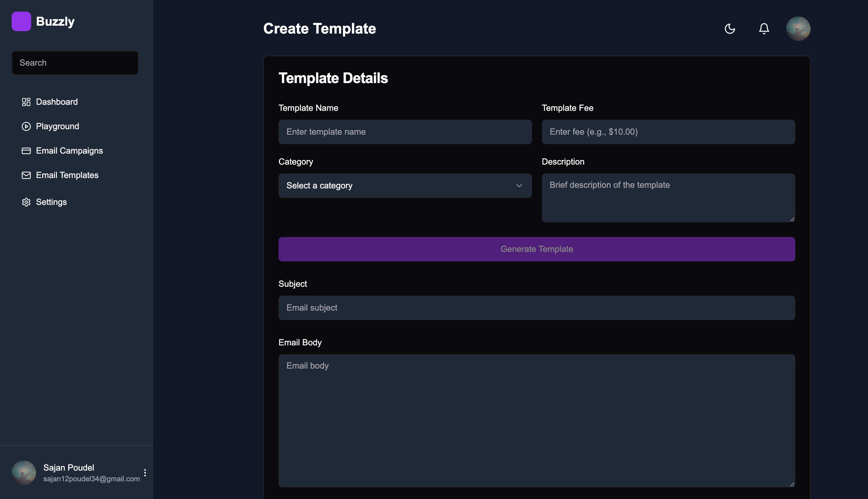Open the three-dot menu beside Sajan Poudel
Image resolution: width=868 pixels, height=499 pixels.
145,473
